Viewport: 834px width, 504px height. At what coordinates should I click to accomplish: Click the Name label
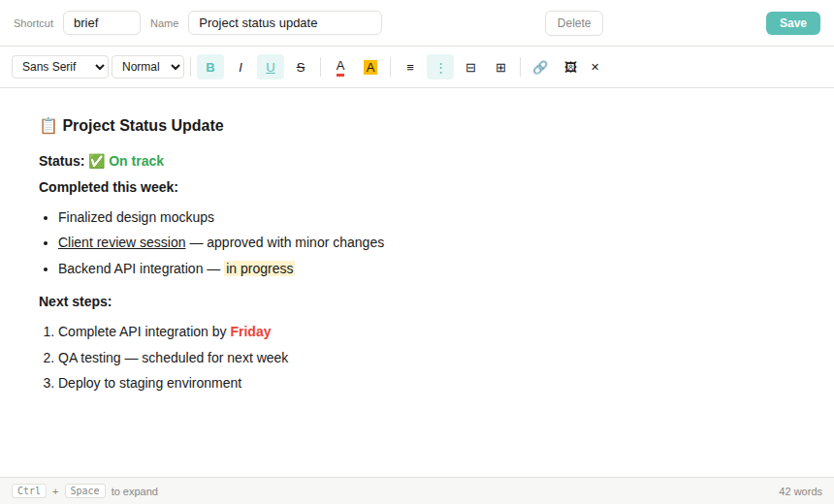164,23
